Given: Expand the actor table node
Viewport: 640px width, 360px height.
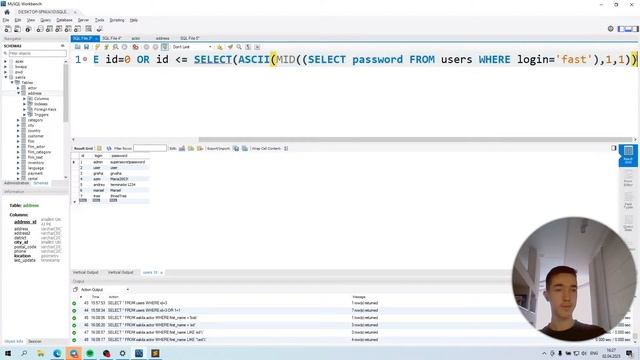Looking at the screenshot, I should (x=18, y=88).
